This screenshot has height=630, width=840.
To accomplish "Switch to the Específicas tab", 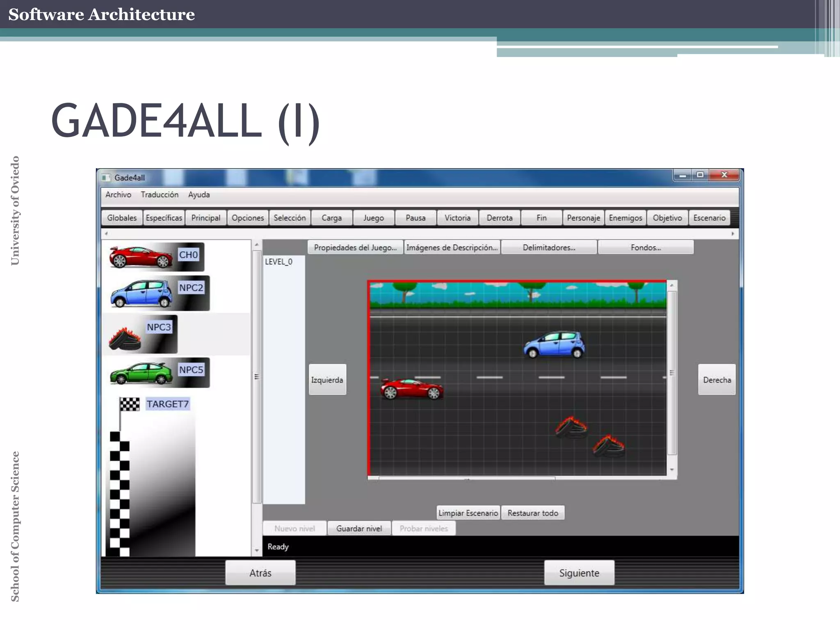I will click(164, 218).
